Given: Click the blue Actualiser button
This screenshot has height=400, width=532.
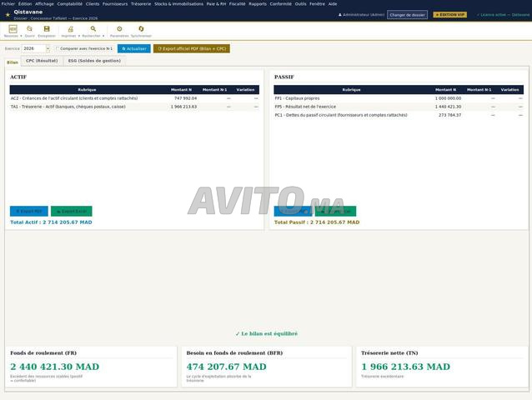Looking at the screenshot, I should pyautogui.click(x=134, y=48).
